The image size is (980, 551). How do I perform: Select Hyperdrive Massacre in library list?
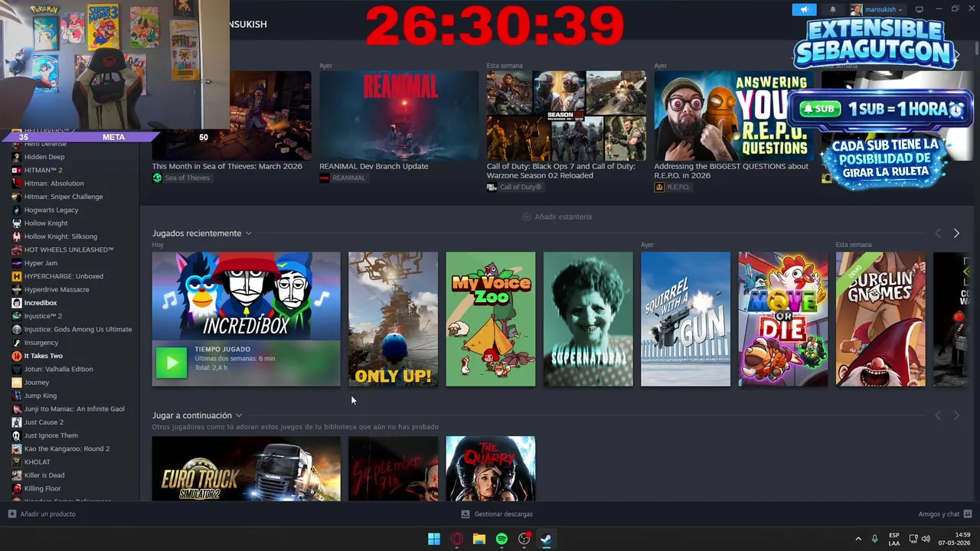coord(57,289)
